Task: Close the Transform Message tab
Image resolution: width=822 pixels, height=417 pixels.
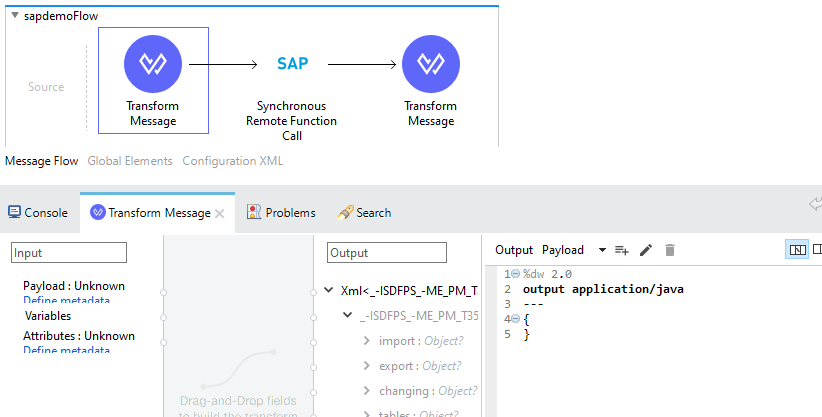Action: (x=220, y=213)
